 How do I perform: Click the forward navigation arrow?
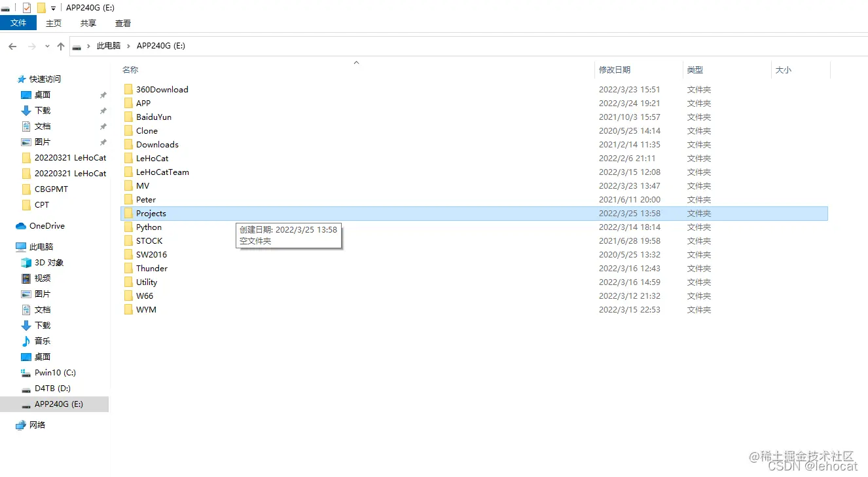pyautogui.click(x=31, y=47)
